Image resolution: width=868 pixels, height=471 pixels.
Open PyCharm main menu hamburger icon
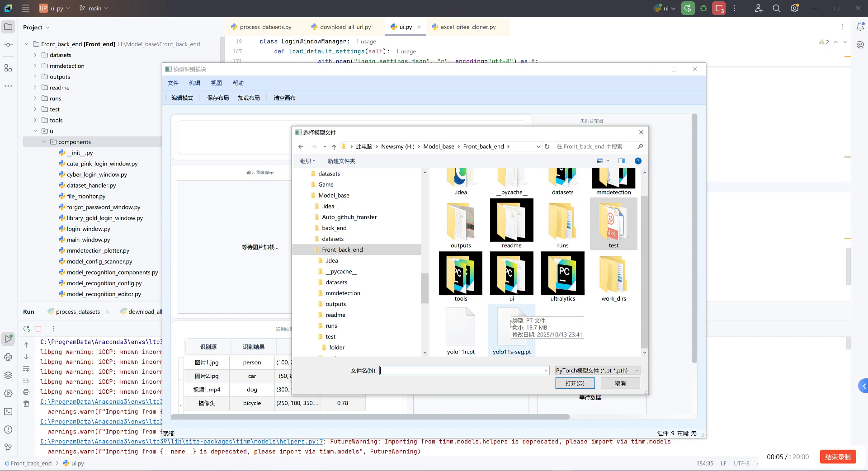26,8
